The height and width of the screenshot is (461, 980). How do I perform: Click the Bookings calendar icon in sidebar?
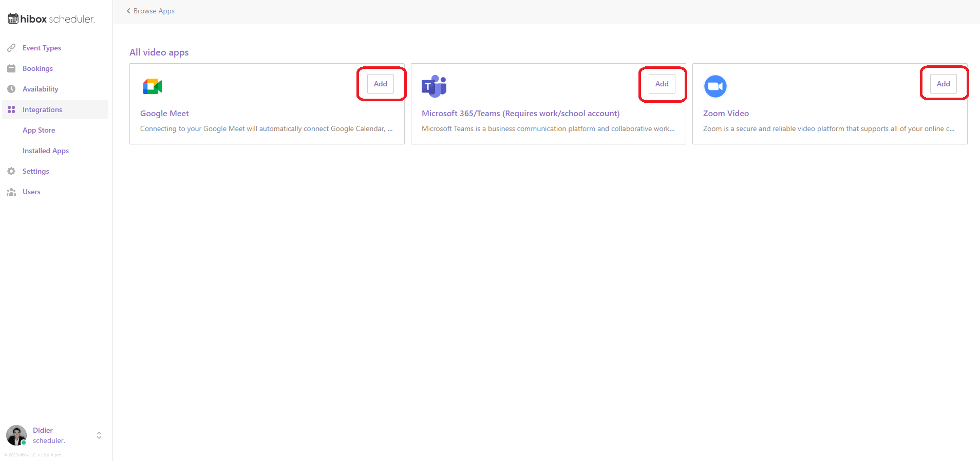point(11,68)
